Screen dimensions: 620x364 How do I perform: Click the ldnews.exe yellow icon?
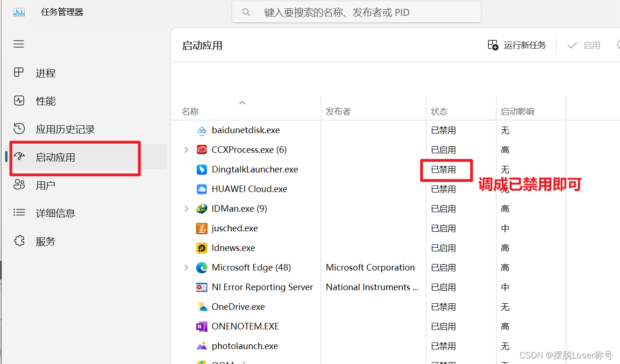coord(202,248)
